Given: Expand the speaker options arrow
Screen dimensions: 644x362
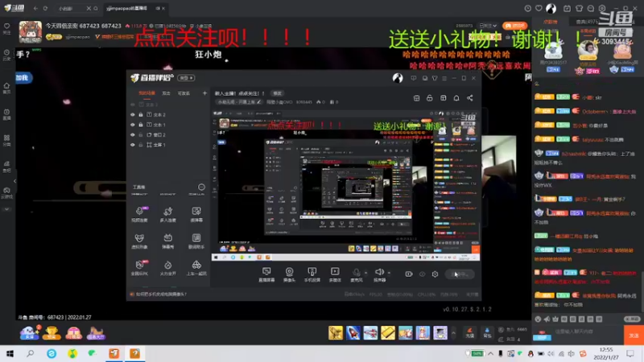Looking at the screenshot, I should 389,273.
